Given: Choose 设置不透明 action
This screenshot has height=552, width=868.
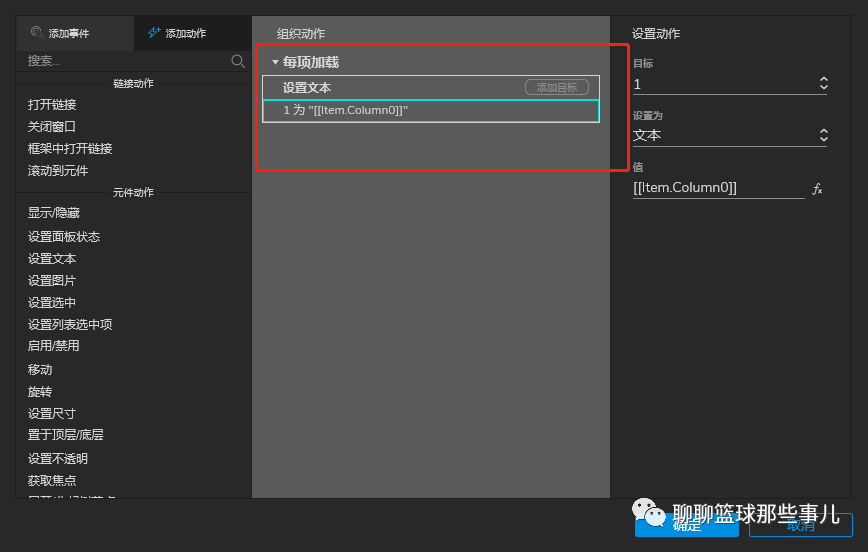Looking at the screenshot, I should pyautogui.click(x=58, y=458).
